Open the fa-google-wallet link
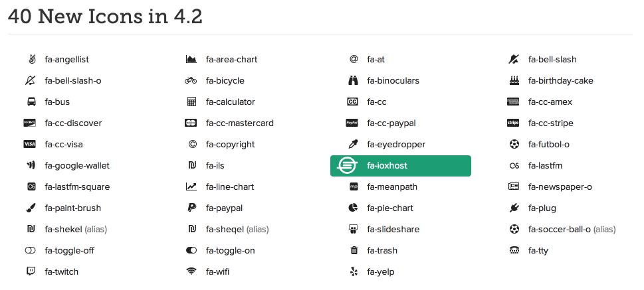The image size is (644, 290). [77, 166]
